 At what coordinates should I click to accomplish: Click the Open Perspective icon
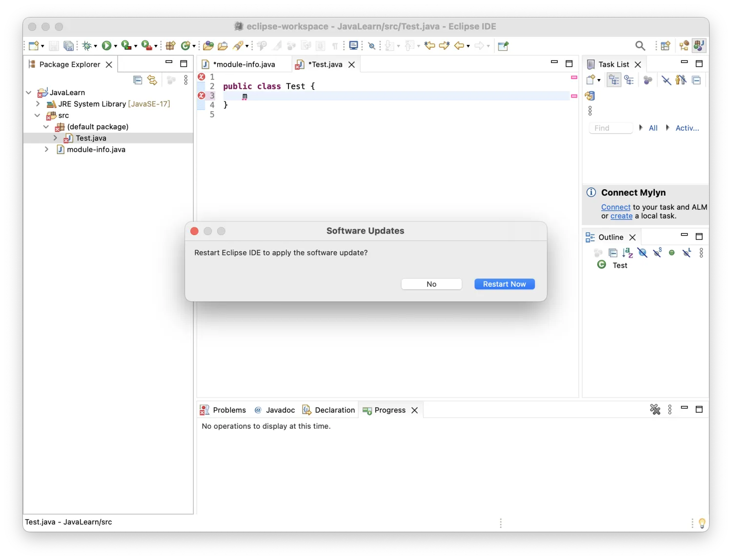click(665, 45)
